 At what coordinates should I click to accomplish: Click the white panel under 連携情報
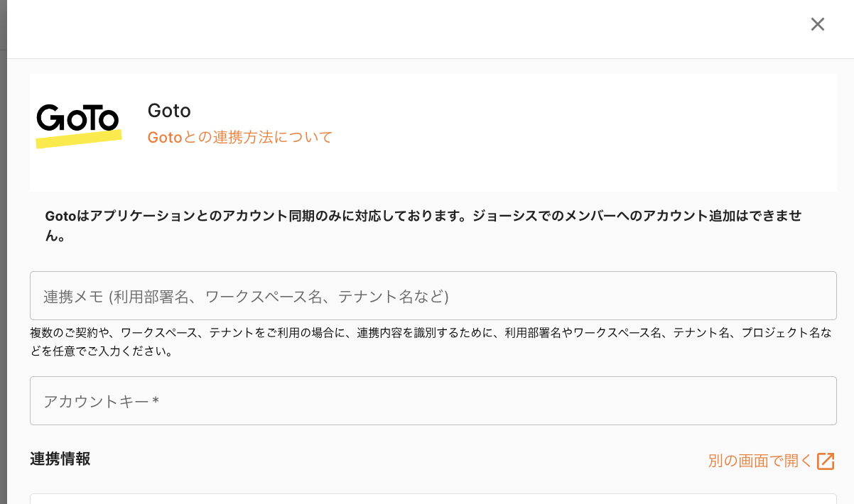point(433,498)
